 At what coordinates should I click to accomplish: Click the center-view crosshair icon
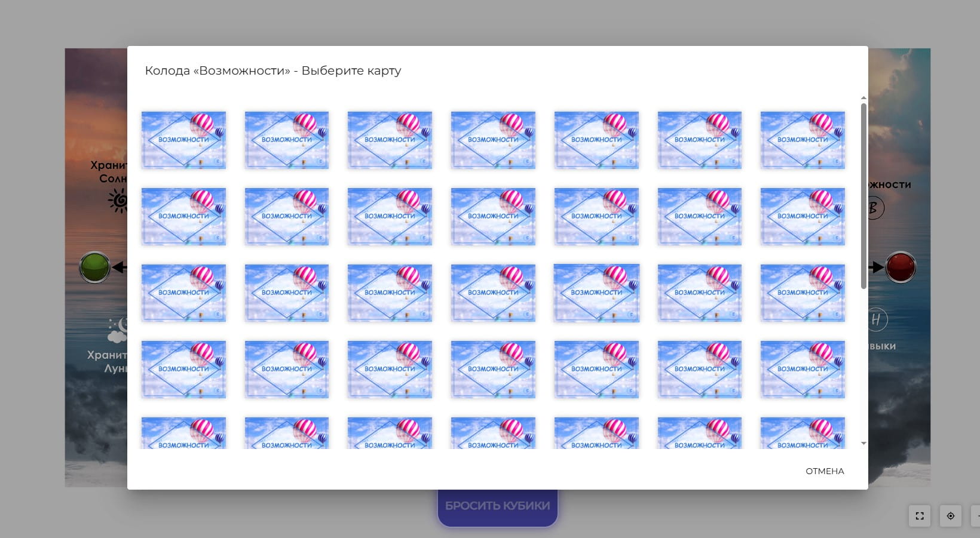[950, 516]
